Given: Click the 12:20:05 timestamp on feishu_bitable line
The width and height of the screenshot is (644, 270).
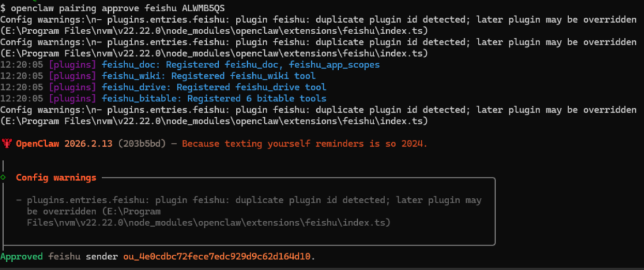Looking at the screenshot, I should pyautogui.click(x=22, y=98).
